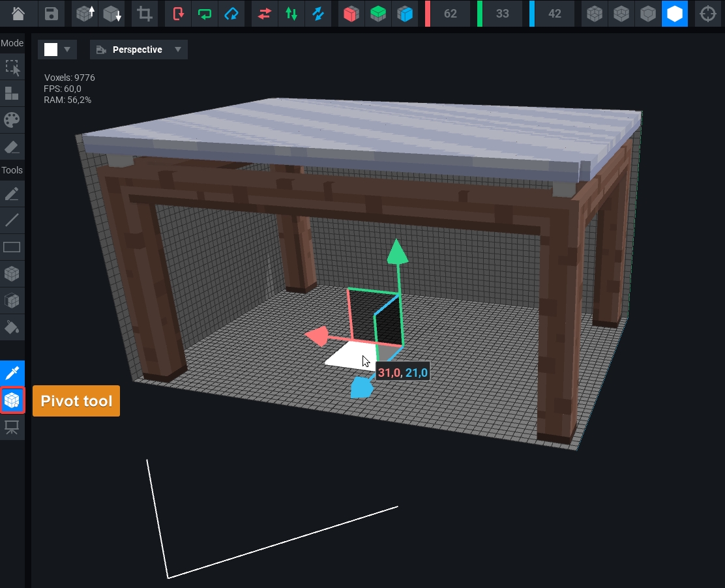
Task: Toggle the red X-axis mirror cube
Action: point(351,14)
